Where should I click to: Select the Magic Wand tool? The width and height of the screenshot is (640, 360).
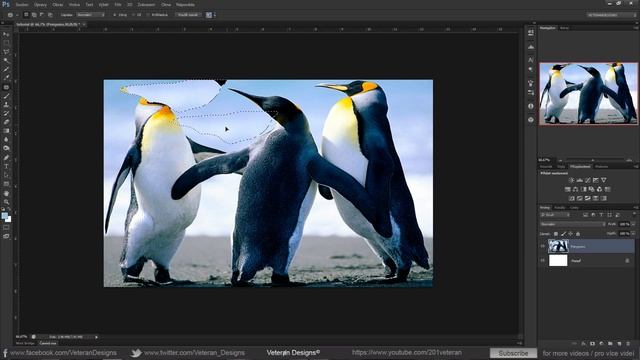[6, 60]
